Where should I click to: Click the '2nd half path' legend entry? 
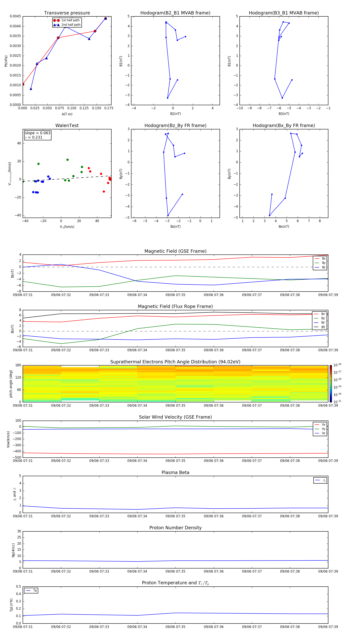tap(67, 25)
